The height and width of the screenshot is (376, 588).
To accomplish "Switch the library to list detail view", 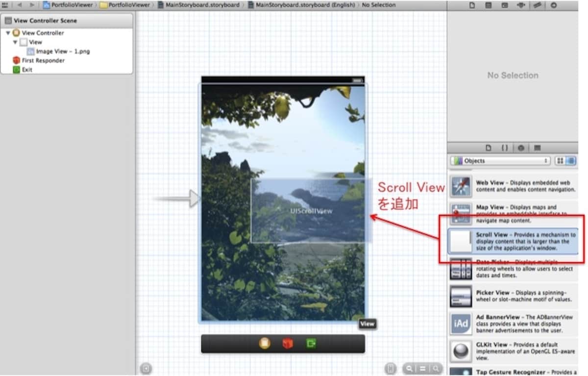I will coord(572,161).
